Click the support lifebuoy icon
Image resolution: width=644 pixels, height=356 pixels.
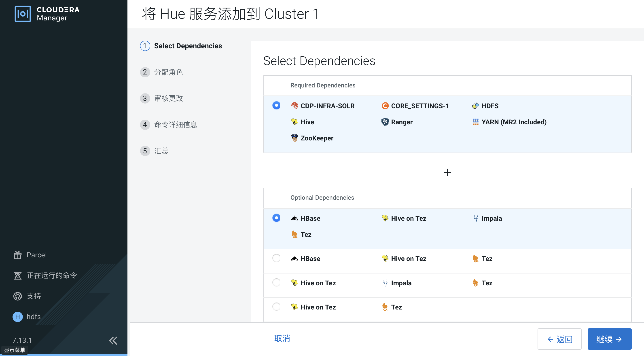pos(17,296)
